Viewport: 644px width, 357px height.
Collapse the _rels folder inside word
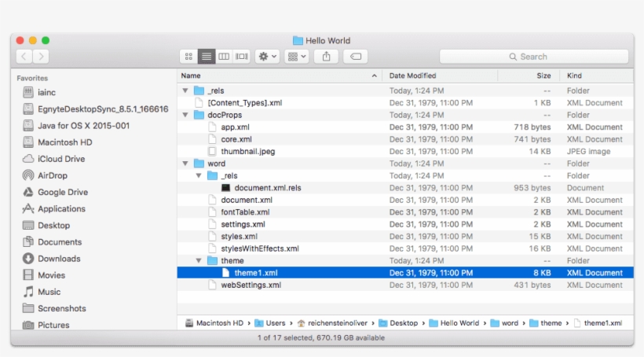pyautogui.click(x=199, y=175)
